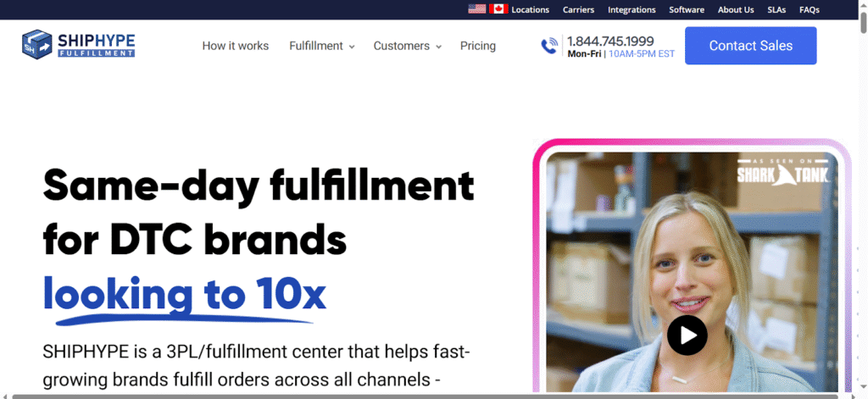
Task: Click the phone call icon
Action: [x=549, y=46]
